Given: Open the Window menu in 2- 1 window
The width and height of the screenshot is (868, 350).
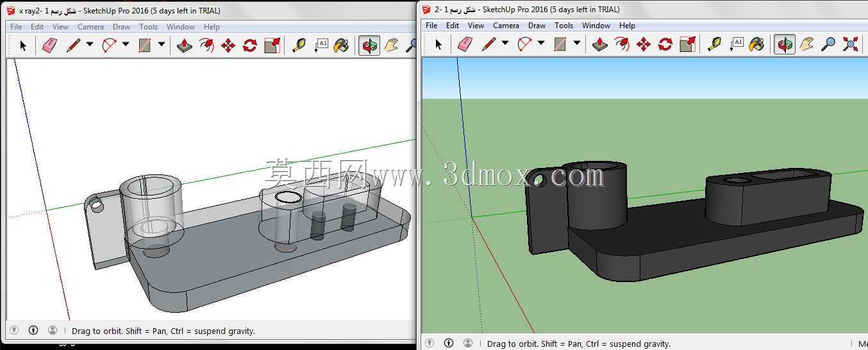Looking at the screenshot, I should point(596,26).
